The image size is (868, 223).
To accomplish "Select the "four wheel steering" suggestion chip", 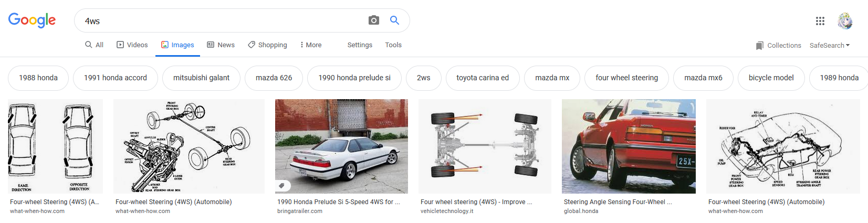I will pos(626,78).
